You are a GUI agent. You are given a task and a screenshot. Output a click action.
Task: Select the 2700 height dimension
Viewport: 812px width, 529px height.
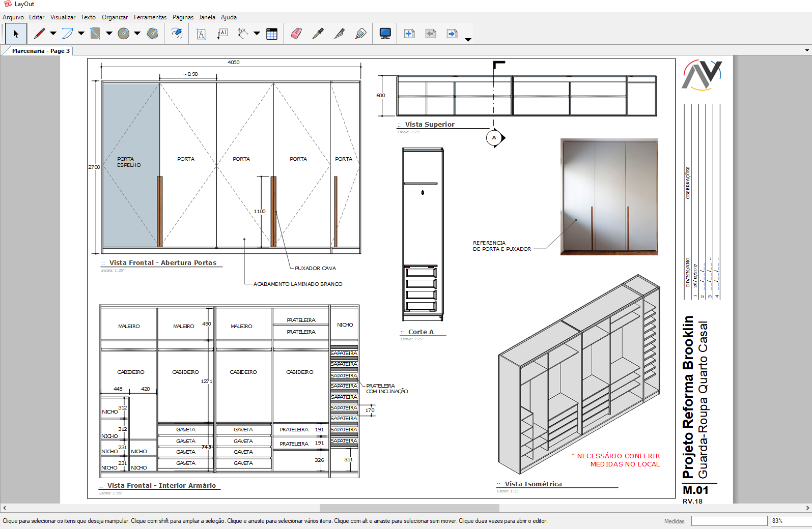point(94,167)
